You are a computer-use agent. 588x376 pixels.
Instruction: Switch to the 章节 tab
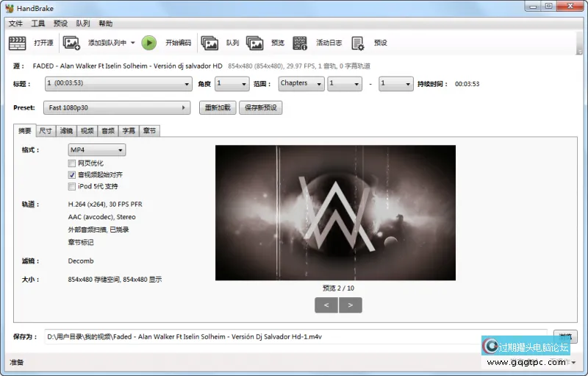coord(150,130)
